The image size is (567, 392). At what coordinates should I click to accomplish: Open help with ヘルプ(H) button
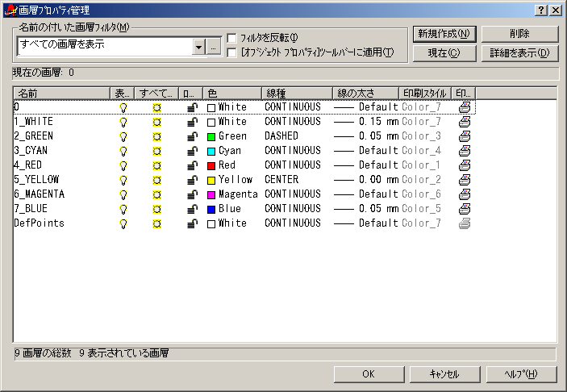522,374
